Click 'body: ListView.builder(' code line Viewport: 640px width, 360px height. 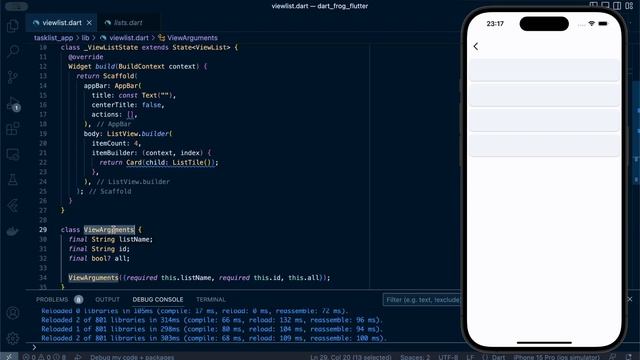(128, 133)
